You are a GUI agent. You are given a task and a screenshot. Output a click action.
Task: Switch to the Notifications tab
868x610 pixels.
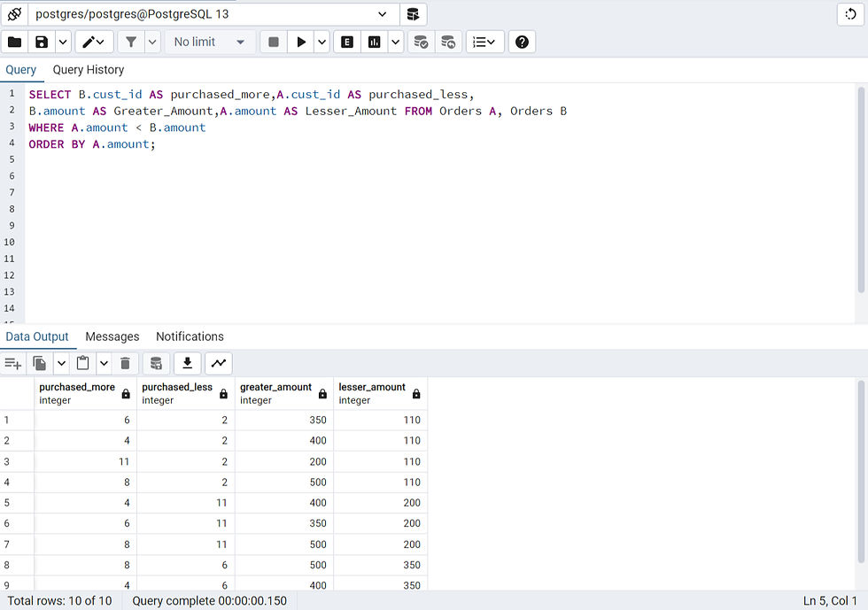pos(190,336)
